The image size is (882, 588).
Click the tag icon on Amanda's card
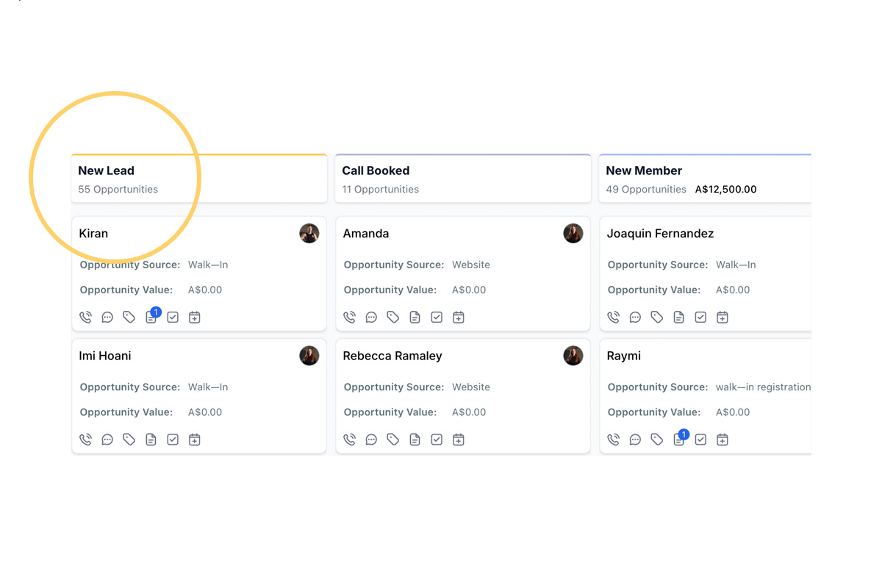tap(393, 318)
